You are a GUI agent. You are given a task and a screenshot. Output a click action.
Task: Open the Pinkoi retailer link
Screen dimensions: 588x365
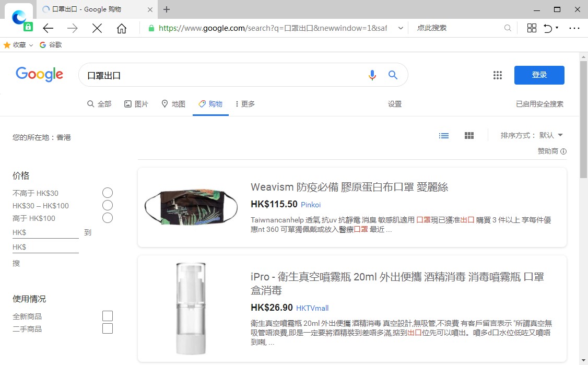pos(311,205)
